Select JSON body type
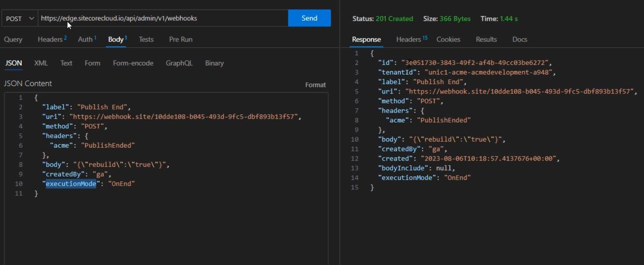The image size is (644, 265). coord(13,63)
